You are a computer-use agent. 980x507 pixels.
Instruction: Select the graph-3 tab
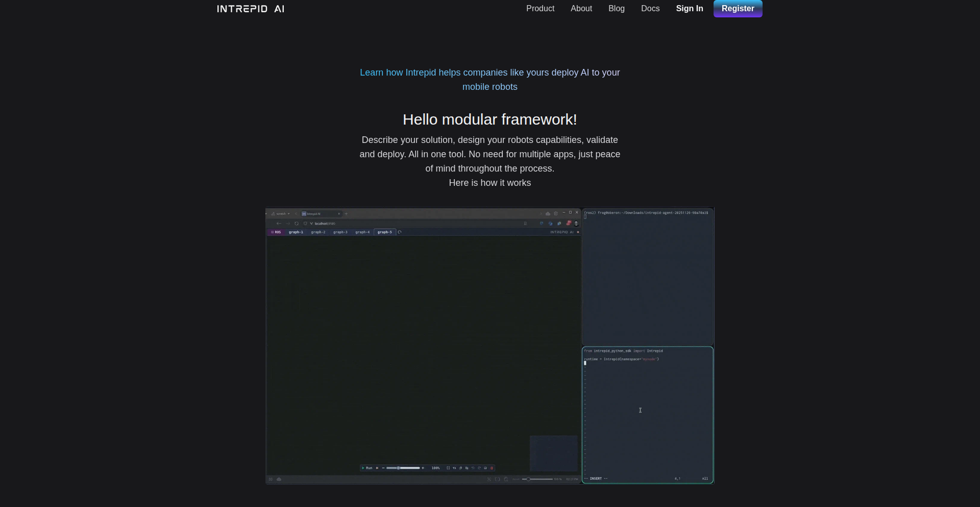pos(340,232)
